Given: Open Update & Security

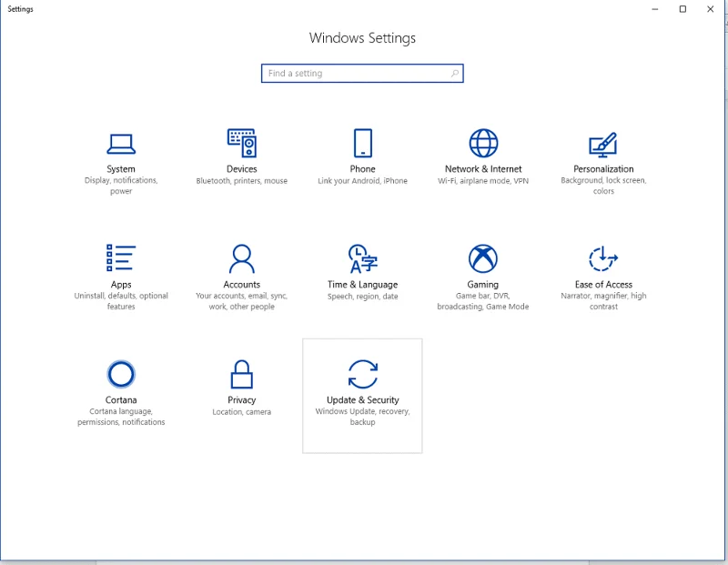Looking at the screenshot, I should click(363, 375).
